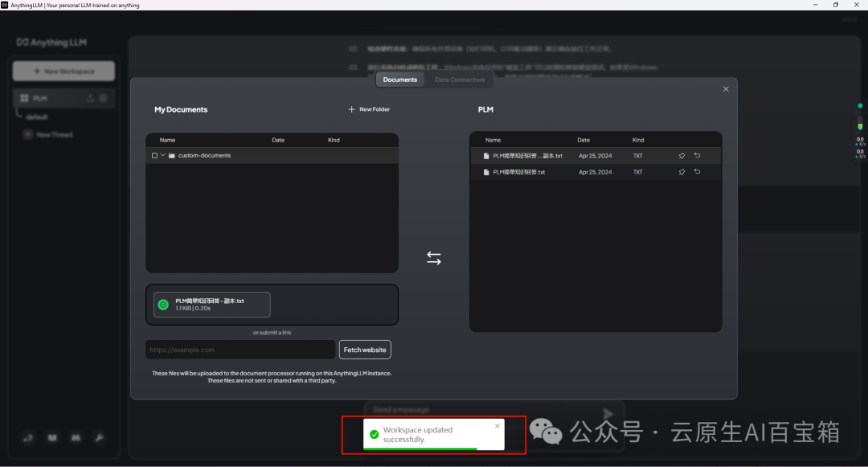Image resolution: width=868 pixels, height=467 pixels.
Task: Remove the '副本.txt' document from workspace
Action: pos(697,155)
